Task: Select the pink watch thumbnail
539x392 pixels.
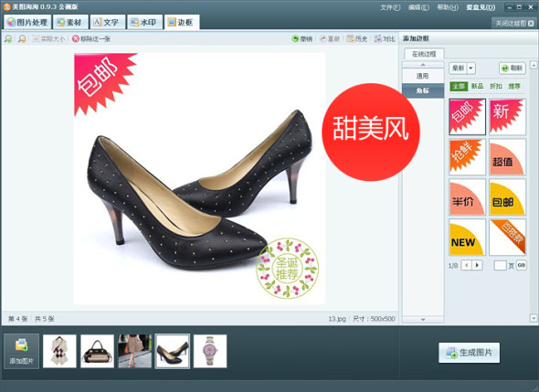Action: point(210,351)
